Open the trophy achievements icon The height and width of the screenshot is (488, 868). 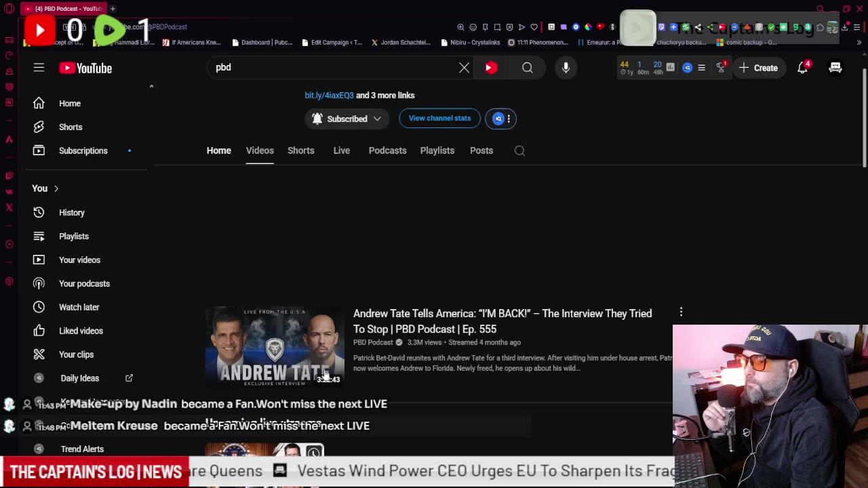tap(722, 67)
